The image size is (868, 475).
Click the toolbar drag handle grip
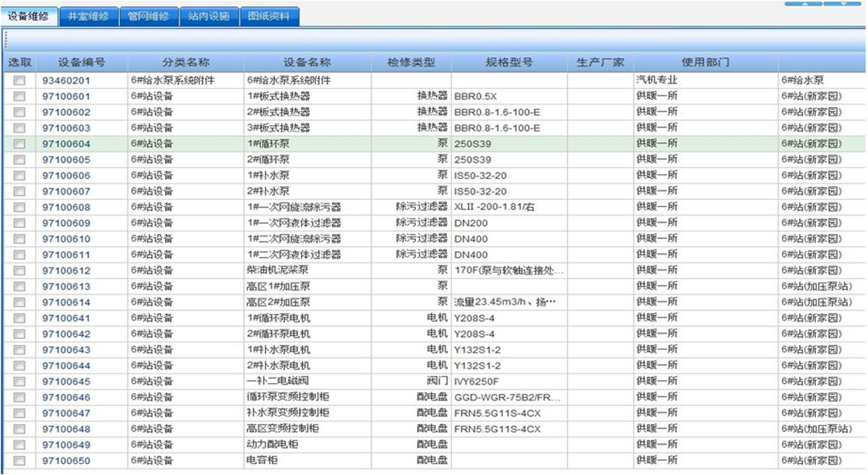(x=5, y=39)
